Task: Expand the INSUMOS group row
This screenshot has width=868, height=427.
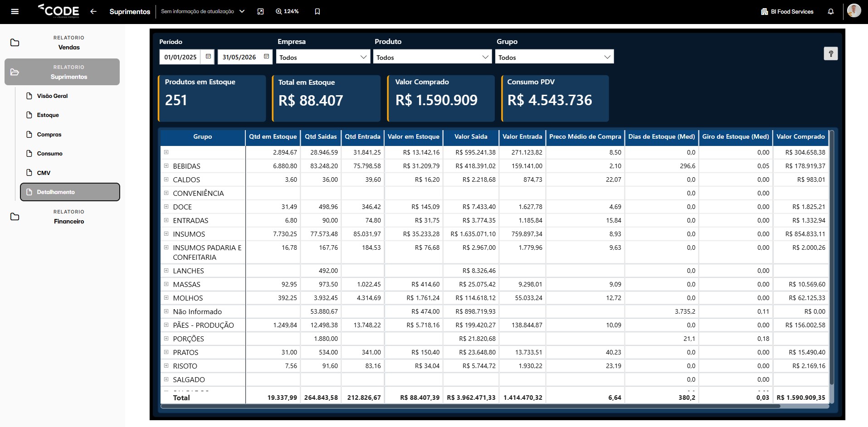Action: (x=166, y=233)
